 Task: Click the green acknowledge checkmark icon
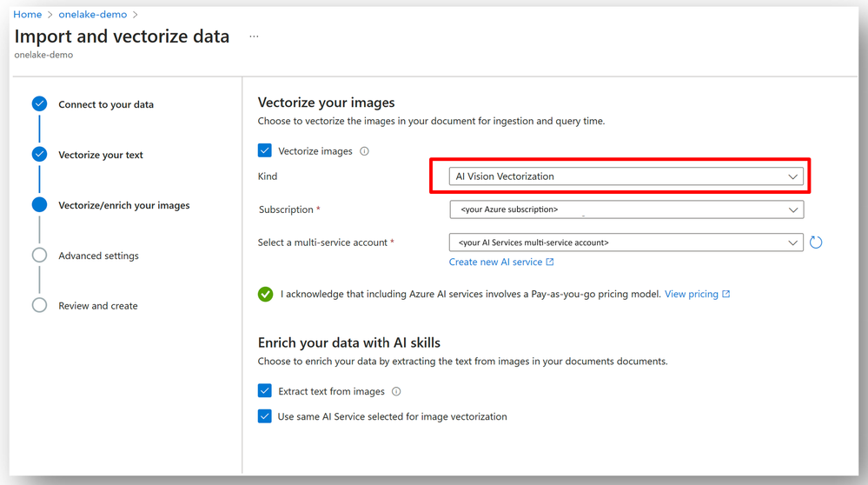pos(265,294)
